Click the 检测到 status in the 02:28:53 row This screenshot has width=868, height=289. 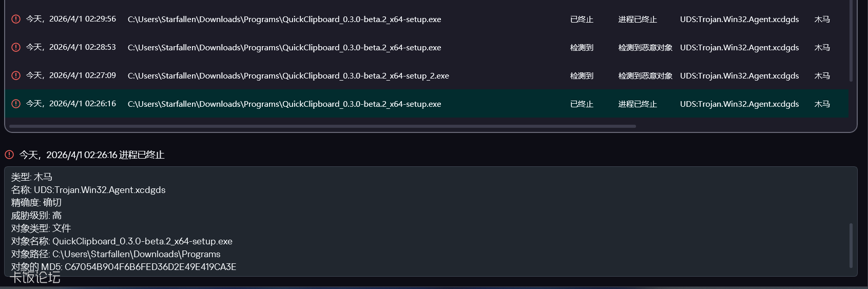coord(582,48)
